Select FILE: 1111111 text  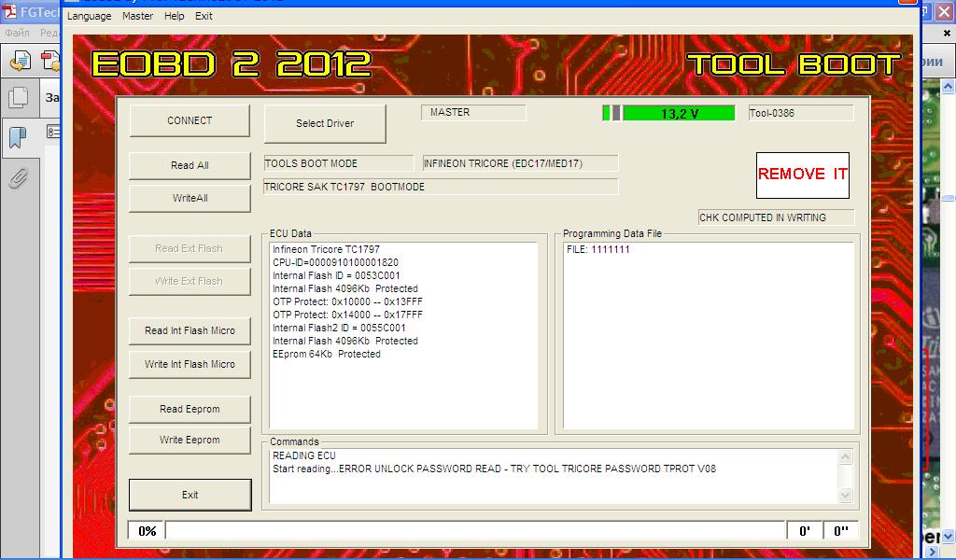click(598, 249)
